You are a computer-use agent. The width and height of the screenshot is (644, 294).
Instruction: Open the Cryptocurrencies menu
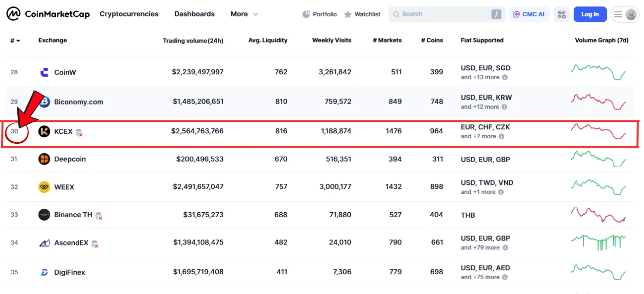point(129,14)
